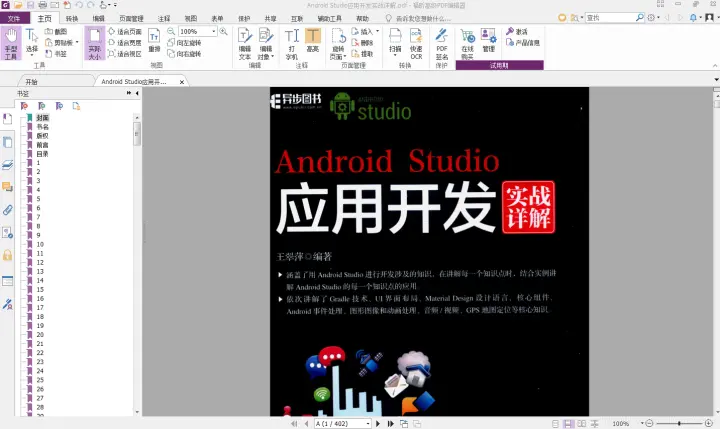Select bookmark 15
Viewport: 720px width, 429px height.
[40, 289]
